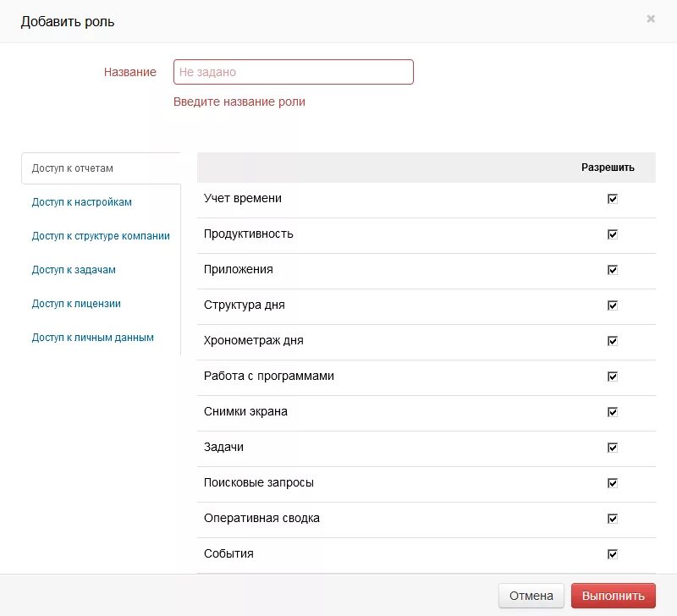Uncheck the Работа с программами checkbox

pyautogui.click(x=612, y=377)
